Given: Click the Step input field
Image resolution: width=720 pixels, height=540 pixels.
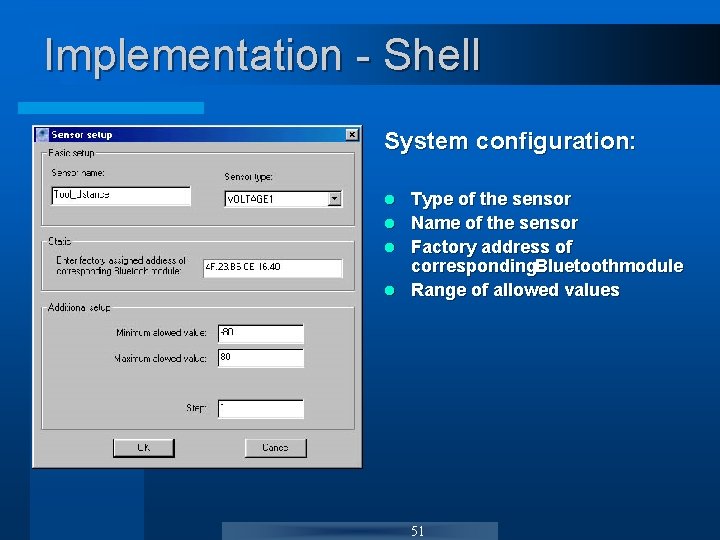Looking at the screenshot, I should (x=260, y=409).
